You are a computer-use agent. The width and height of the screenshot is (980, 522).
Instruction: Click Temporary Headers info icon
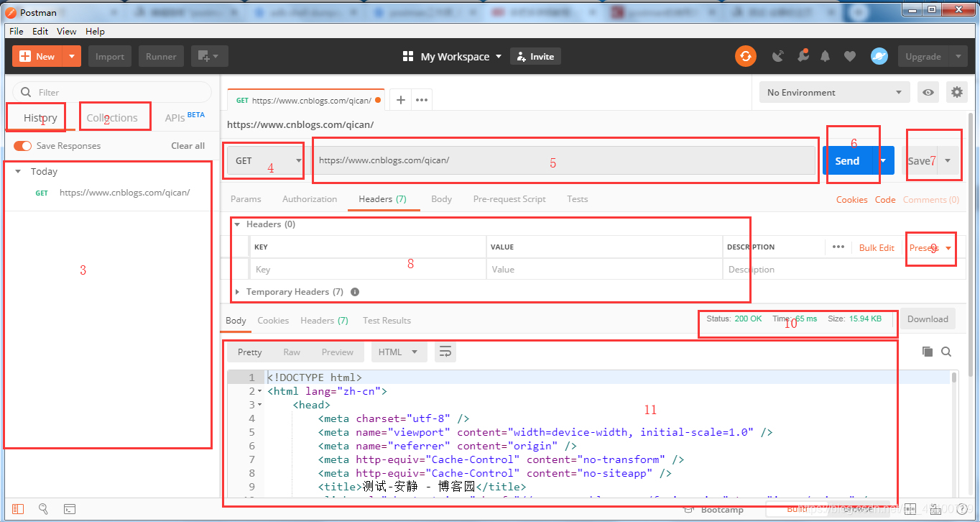(x=355, y=292)
